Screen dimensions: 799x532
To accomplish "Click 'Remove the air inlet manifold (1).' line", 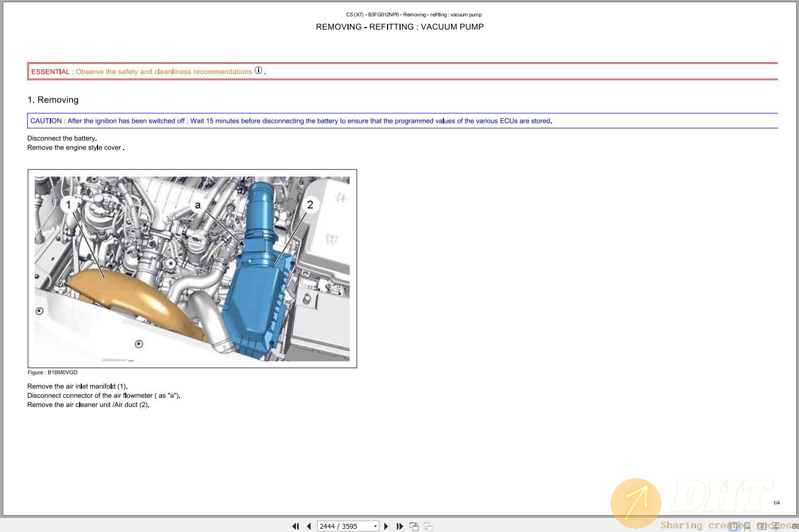I will point(78,386).
